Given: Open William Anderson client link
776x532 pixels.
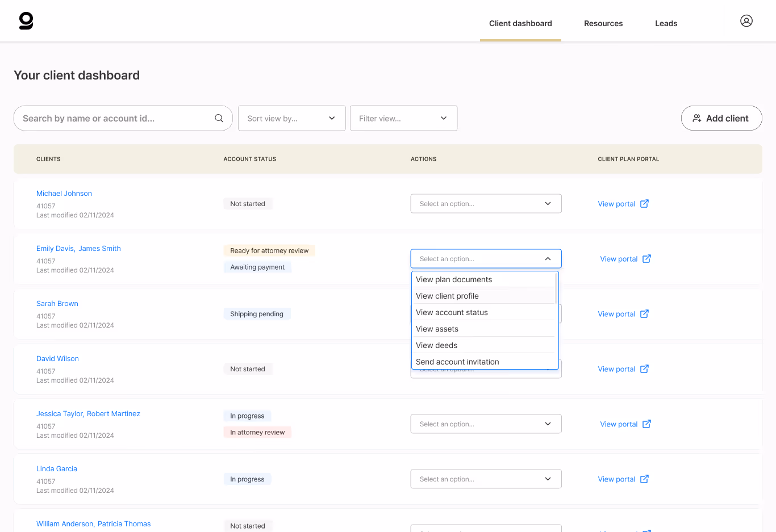Looking at the screenshot, I should coord(65,524).
